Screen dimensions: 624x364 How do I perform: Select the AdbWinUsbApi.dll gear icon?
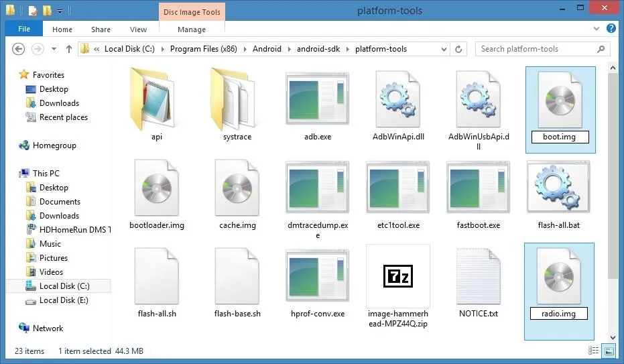point(478,99)
